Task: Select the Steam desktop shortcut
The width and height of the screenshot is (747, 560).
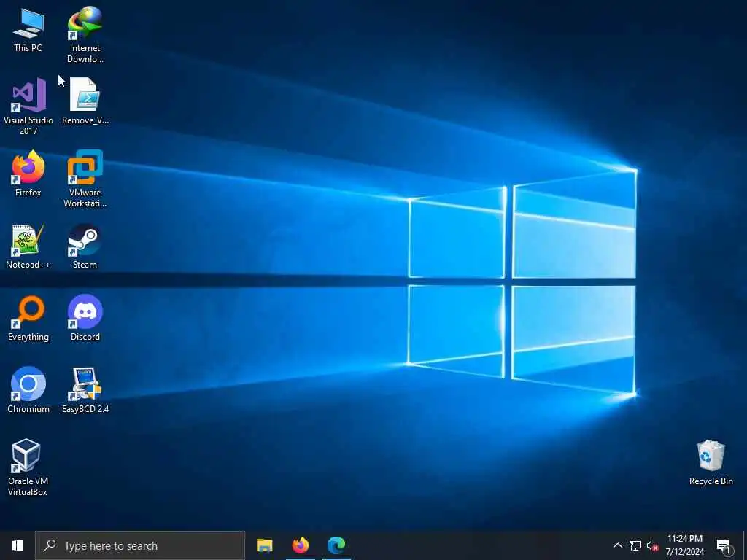Action: 85,246
